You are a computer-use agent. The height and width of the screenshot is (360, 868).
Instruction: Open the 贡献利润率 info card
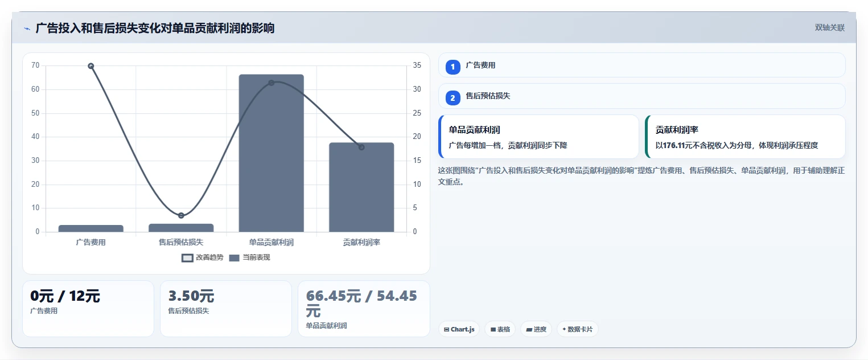click(745, 137)
